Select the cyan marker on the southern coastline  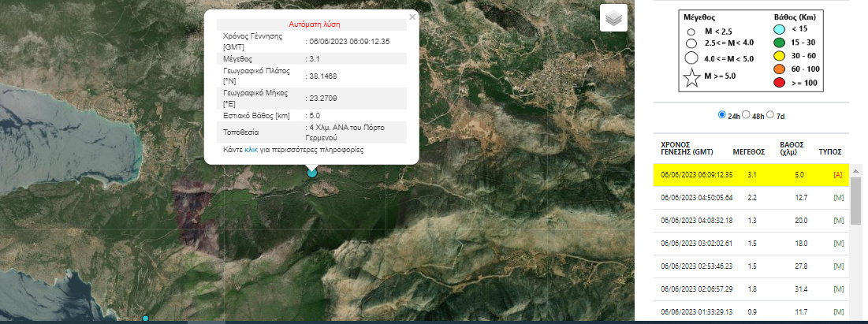coord(145,318)
